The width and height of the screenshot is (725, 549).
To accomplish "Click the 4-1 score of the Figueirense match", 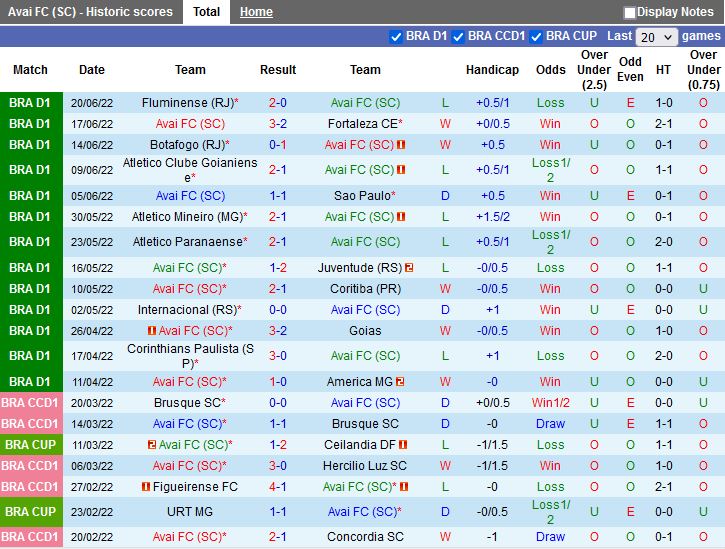I will (x=278, y=487).
